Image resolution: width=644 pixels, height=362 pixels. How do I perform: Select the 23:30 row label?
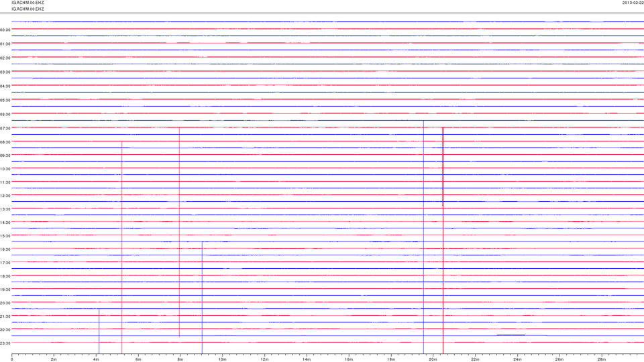[5, 343]
